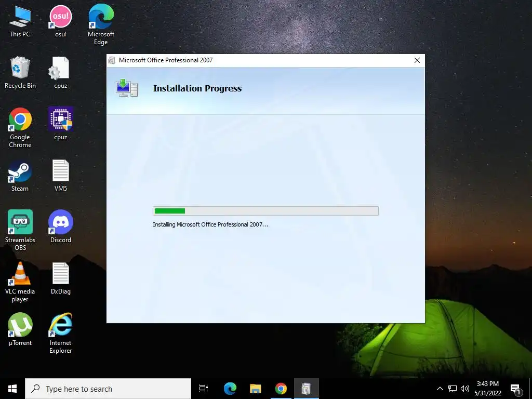
Task: Open Task View on the taskbar
Action: click(204, 389)
